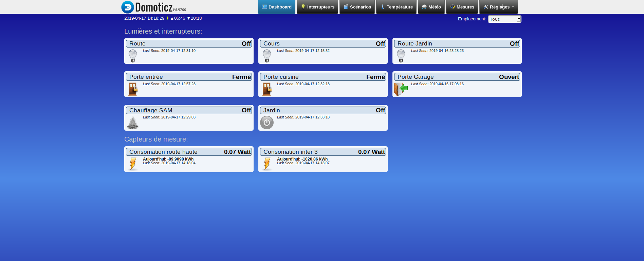
Task: Open the Dashboard tab
Action: 277,7
